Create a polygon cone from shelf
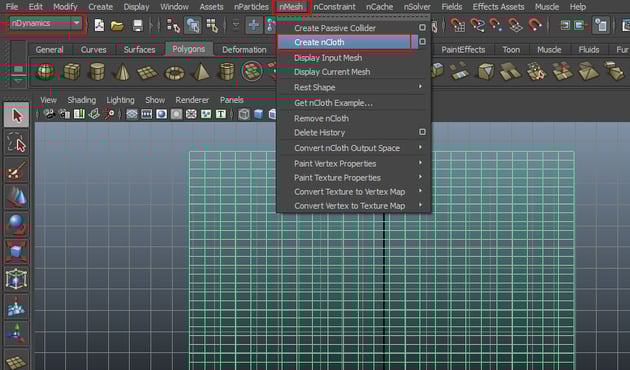Viewport: 630px width, 370px height. tap(122, 72)
